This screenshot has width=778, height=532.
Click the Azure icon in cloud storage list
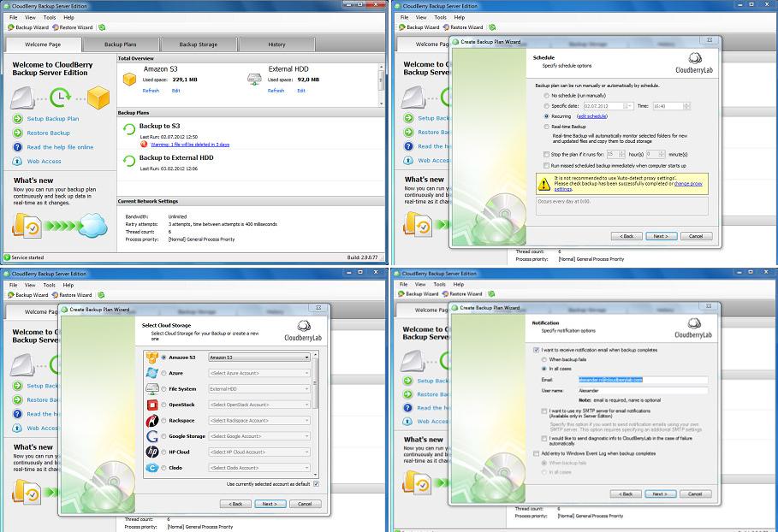coord(151,373)
